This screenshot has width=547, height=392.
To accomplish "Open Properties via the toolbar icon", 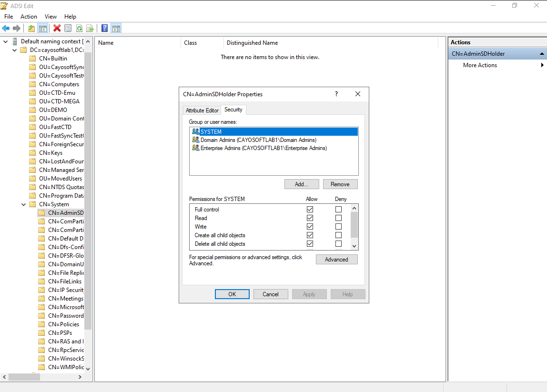I will pos(68,28).
